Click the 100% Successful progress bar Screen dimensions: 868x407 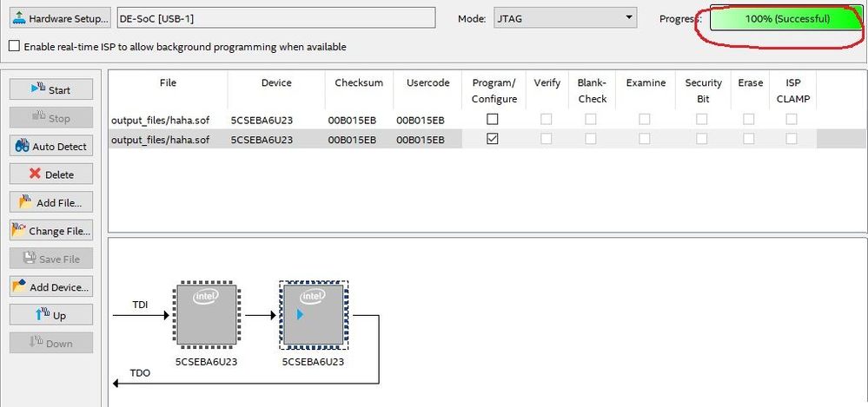pos(785,18)
